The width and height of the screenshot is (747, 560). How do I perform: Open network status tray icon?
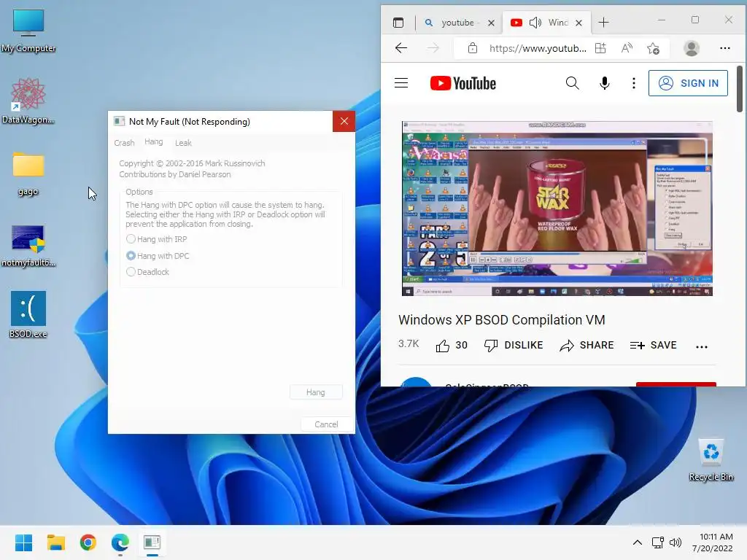[658, 542]
